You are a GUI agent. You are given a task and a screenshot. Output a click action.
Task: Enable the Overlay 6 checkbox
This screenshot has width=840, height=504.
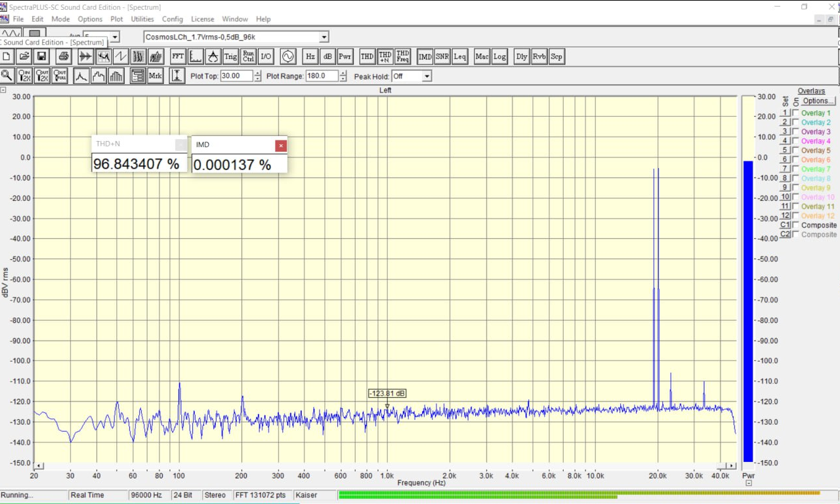[x=796, y=159]
